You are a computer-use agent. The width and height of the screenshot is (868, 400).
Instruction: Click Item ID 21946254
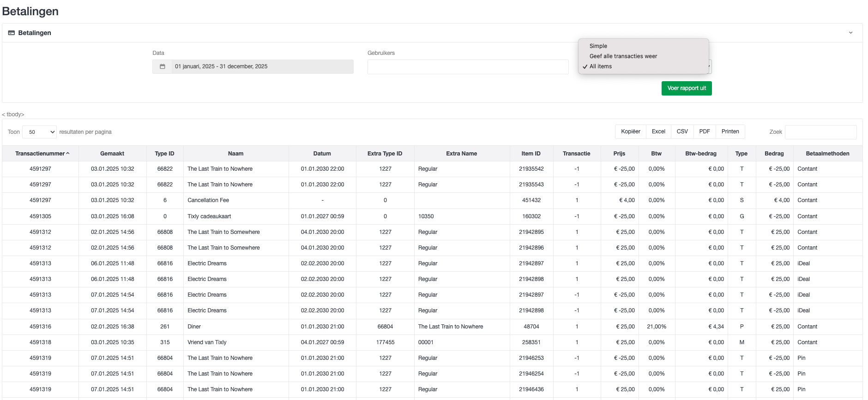click(531, 374)
